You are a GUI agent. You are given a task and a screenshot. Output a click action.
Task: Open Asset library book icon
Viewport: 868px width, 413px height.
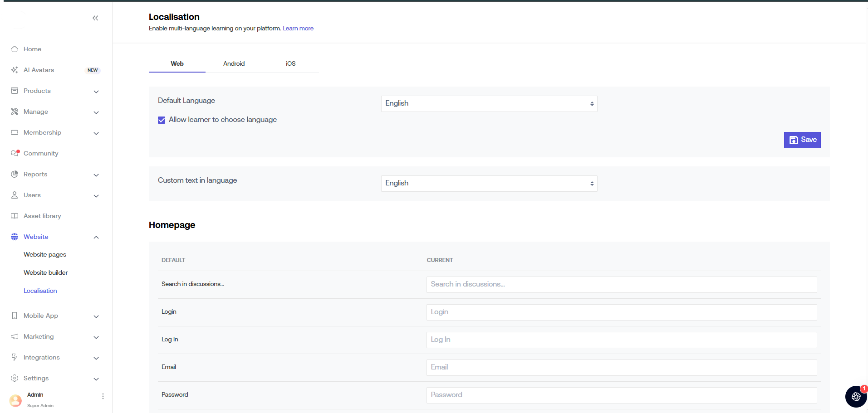tap(15, 216)
